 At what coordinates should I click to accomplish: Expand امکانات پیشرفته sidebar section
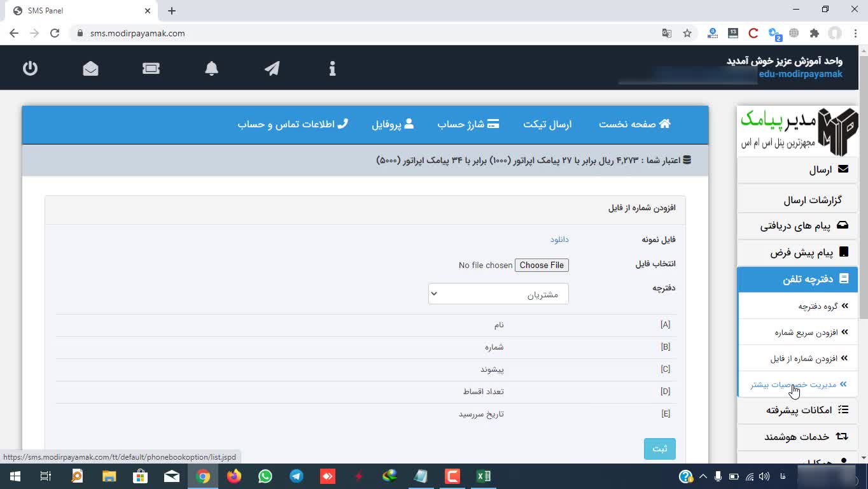click(797, 410)
